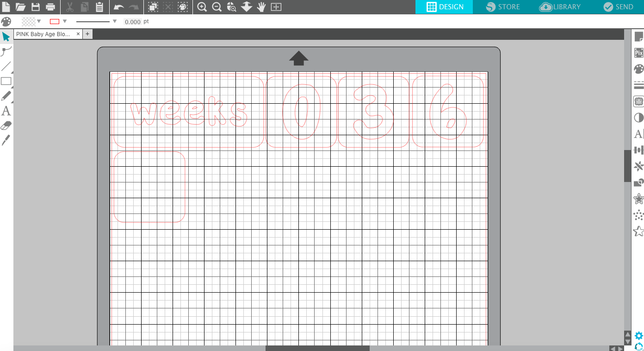644x351 pixels.
Task: Select the Pan hand tool
Action: [x=261, y=7]
